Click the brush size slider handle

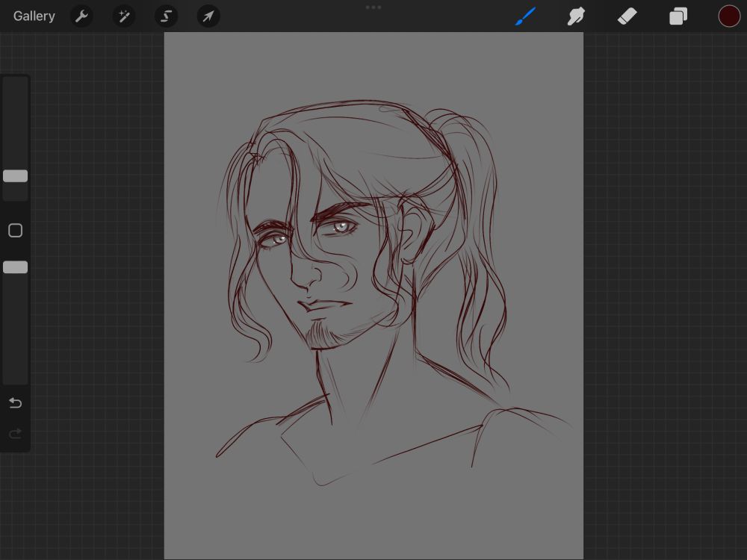click(15, 175)
